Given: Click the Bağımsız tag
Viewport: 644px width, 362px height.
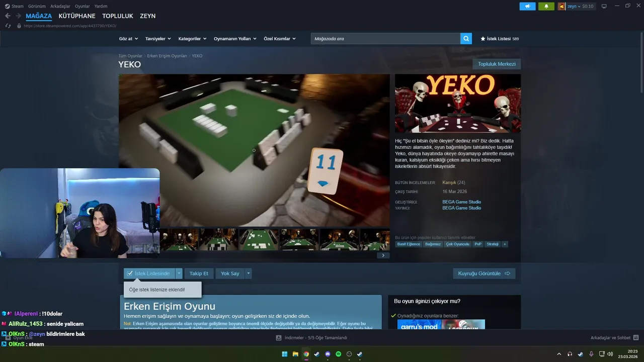Looking at the screenshot, I should [x=433, y=244].
